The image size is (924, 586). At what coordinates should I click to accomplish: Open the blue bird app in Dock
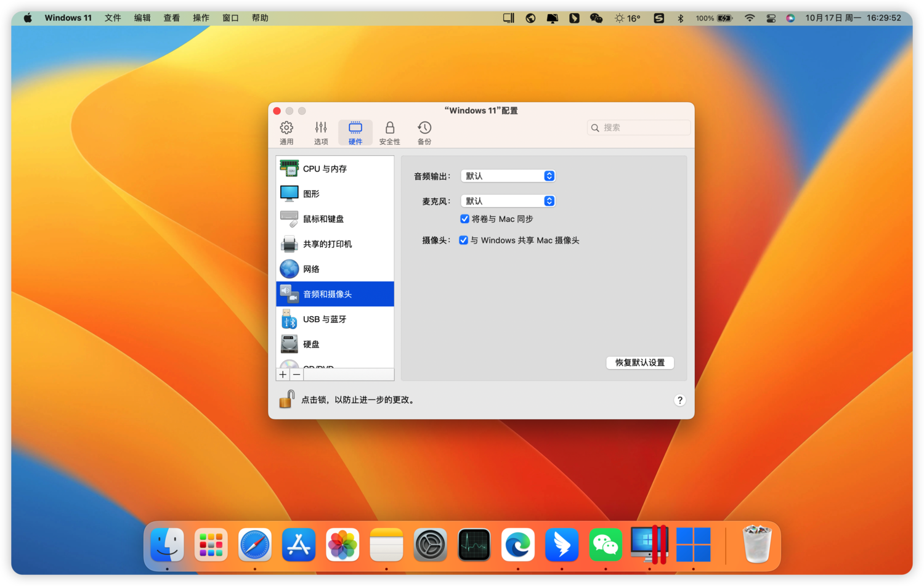tap(562, 545)
